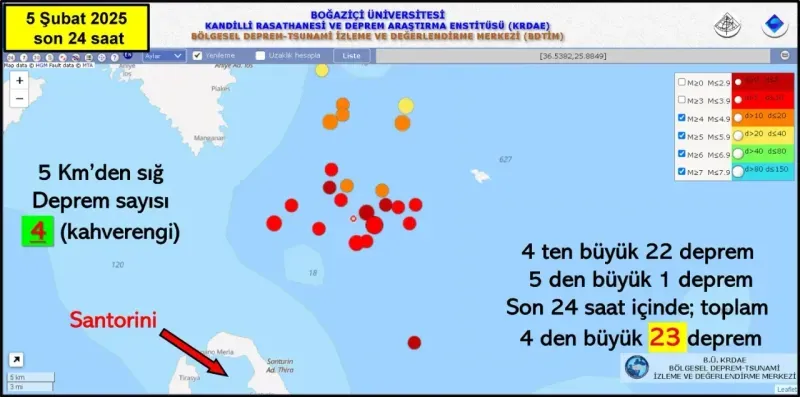Uncheck the M≥4 M≤4.9 magnitude filter
Viewport: 800px width, 397px height.
pos(682,117)
